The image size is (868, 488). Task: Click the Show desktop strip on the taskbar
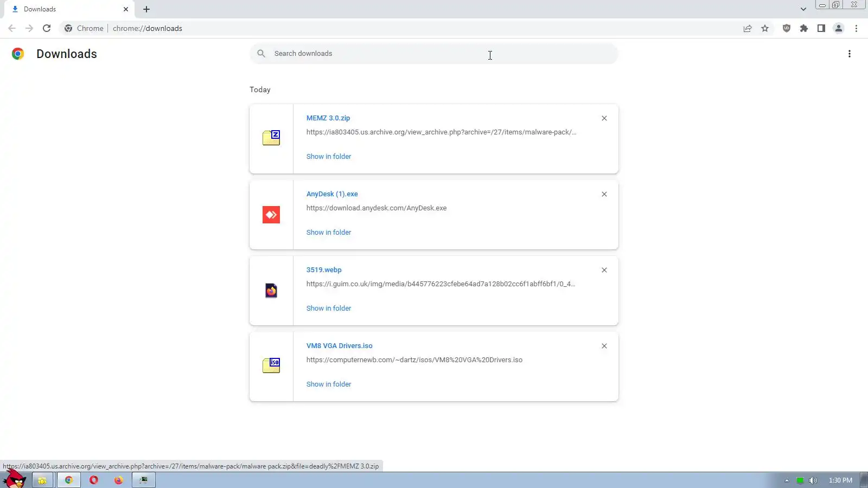pos(864,480)
